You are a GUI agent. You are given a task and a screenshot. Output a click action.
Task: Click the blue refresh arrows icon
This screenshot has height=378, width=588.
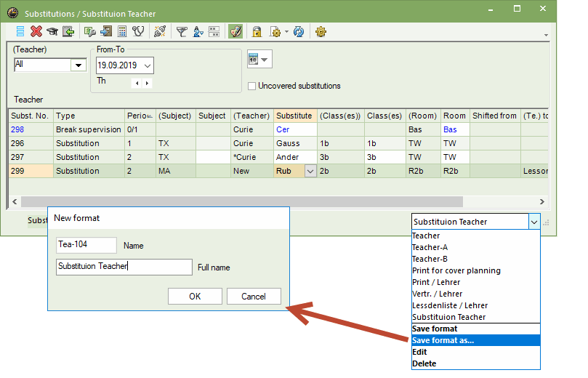pyautogui.click(x=299, y=31)
